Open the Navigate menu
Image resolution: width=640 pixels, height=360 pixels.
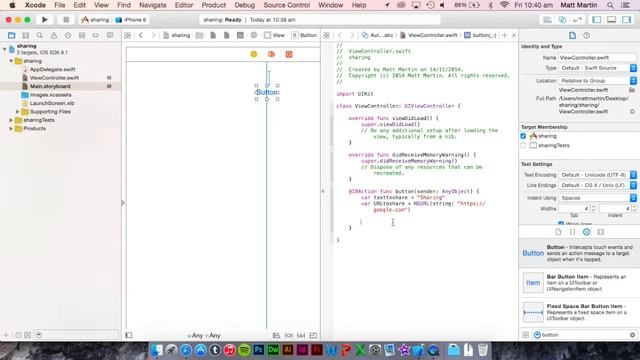click(x=153, y=5)
